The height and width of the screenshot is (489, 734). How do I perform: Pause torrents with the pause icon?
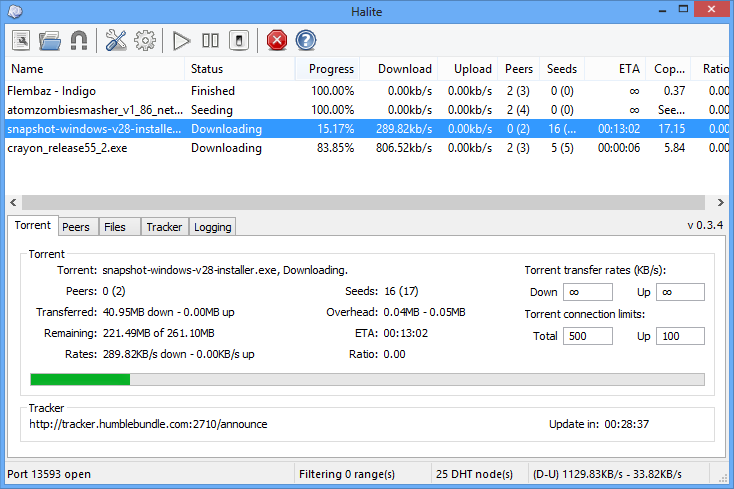tap(210, 40)
